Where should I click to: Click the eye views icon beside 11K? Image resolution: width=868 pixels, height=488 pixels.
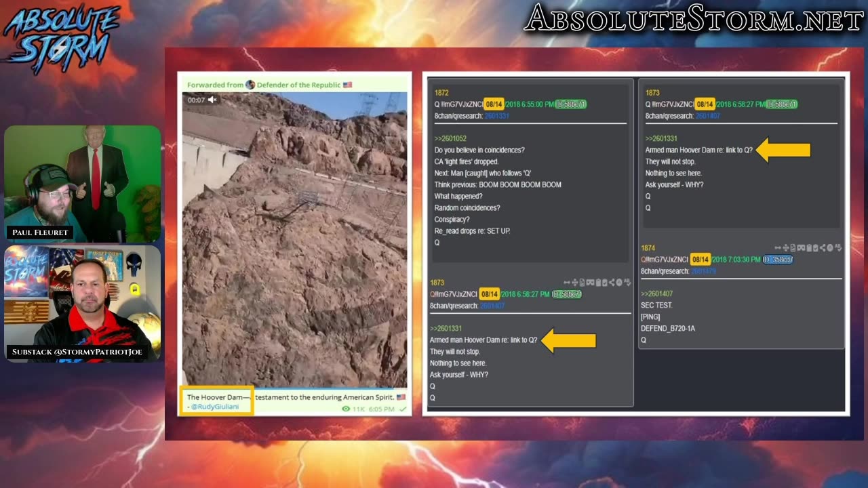click(x=346, y=409)
